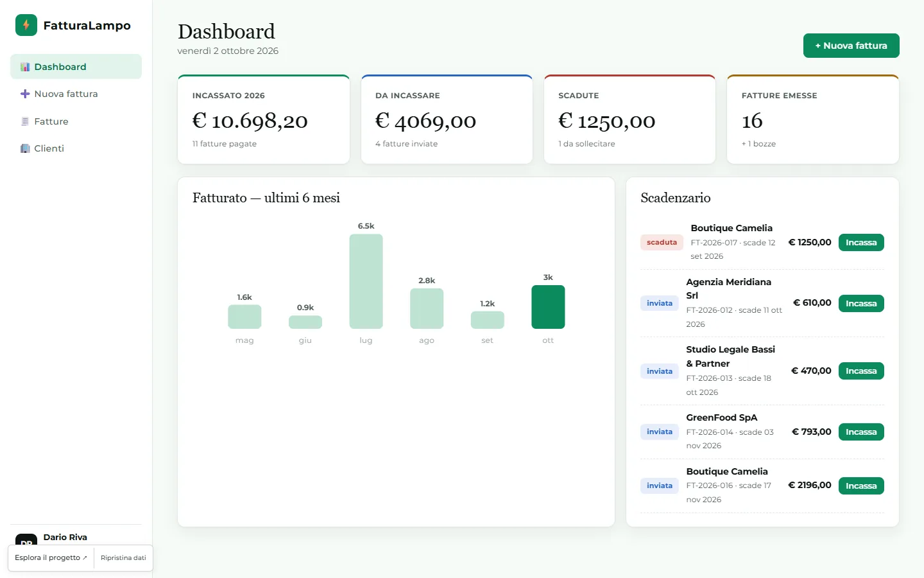The height and width of the screenshot is (578, 924).
Task: Select the 1.2k bar for set
Action: 488,320
